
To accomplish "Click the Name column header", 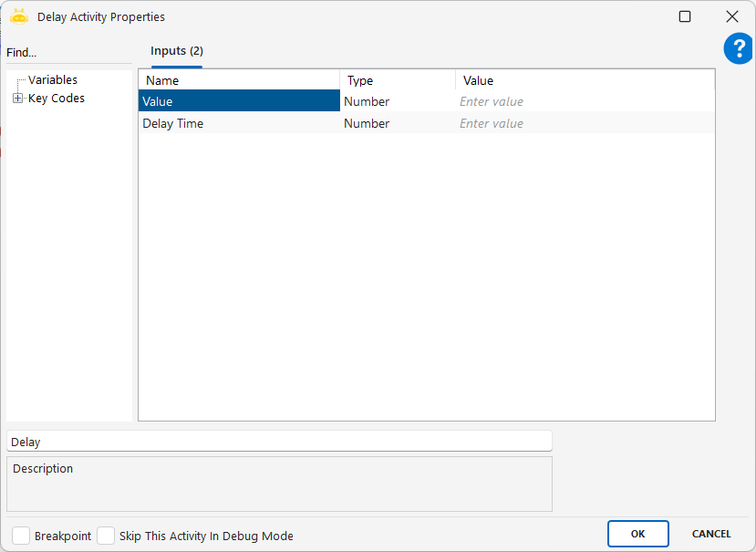I will click(239, 80).
